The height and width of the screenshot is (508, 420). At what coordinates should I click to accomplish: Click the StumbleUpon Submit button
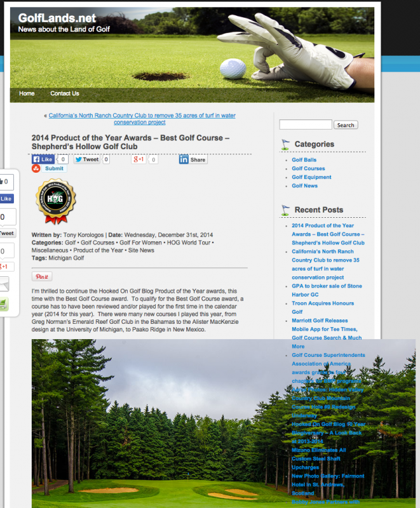point(54,168)
